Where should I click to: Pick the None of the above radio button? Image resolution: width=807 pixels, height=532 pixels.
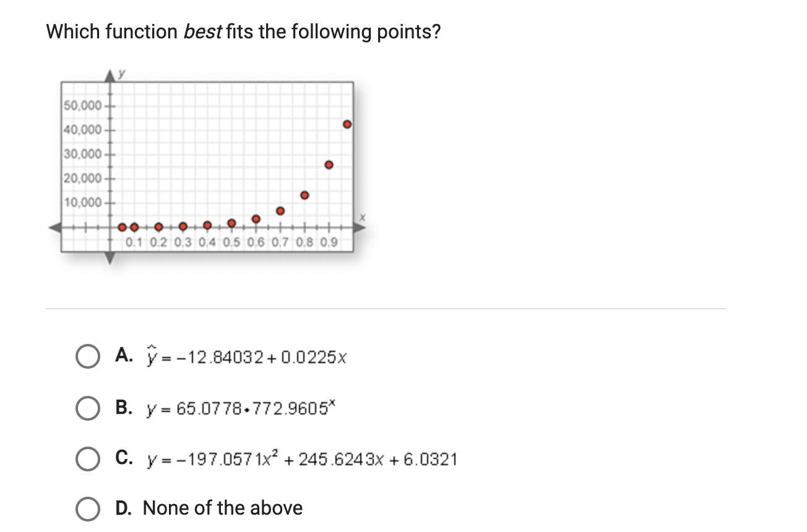(x=87, y=509)
